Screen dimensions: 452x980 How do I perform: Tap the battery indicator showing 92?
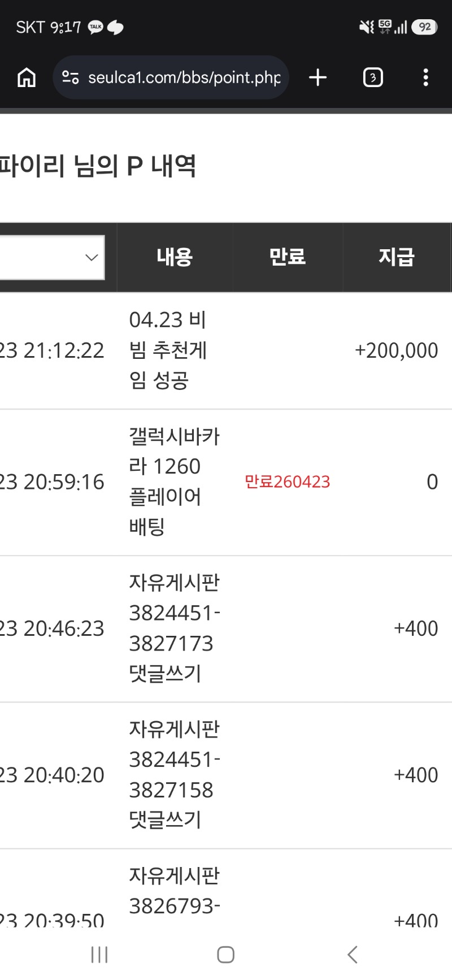[x=424, y=27]
